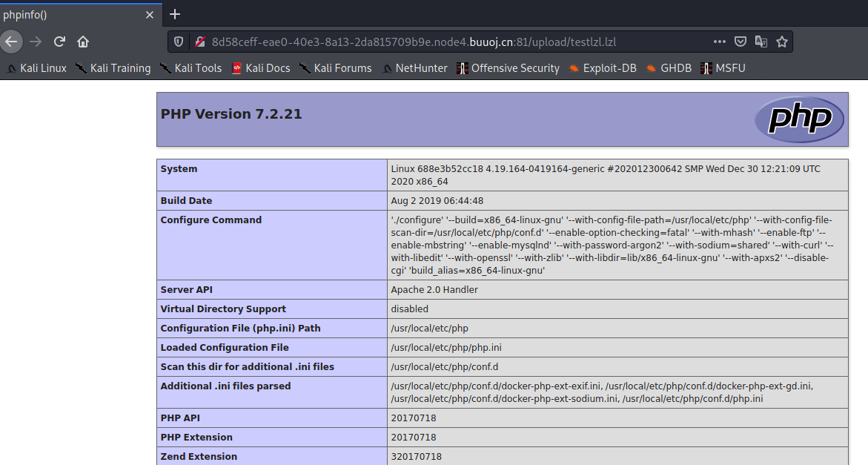Open Exploit-DB bookmark

[x=603, y=68]
